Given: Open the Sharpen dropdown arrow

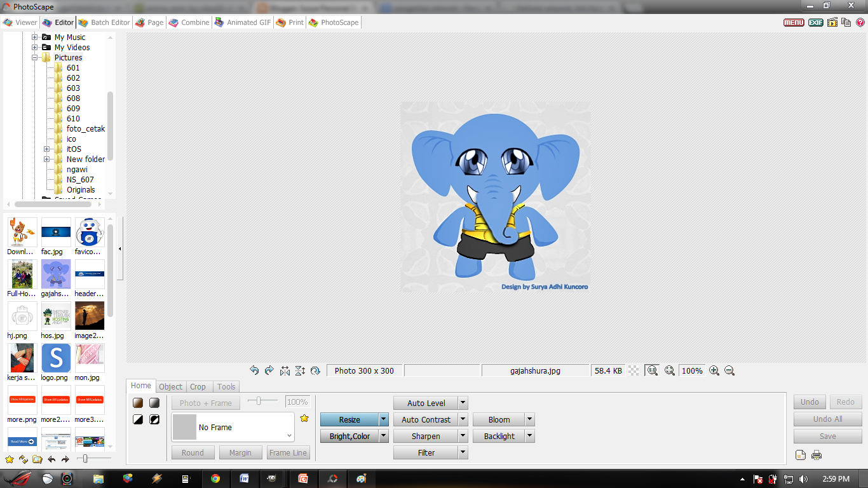Looking at the screenshot, I should [x=463, y=436].
